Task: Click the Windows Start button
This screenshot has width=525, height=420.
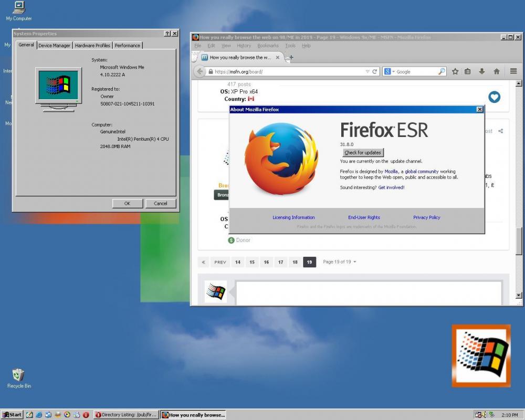Action: (12, 415)
